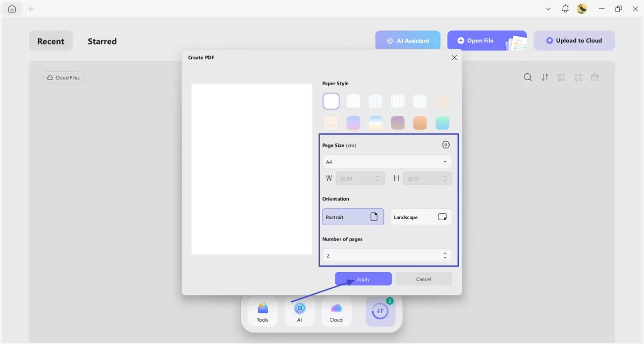Select the mauve purple paper style
The height and width of the screenshot is (344, 644).
point(398,122)
